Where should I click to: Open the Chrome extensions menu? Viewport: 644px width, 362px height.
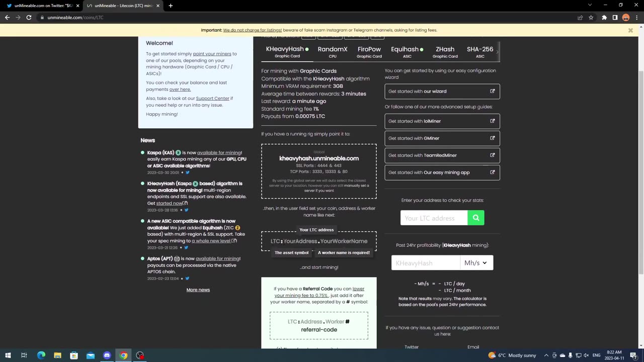pyautogui.click(x=604, y=17)
